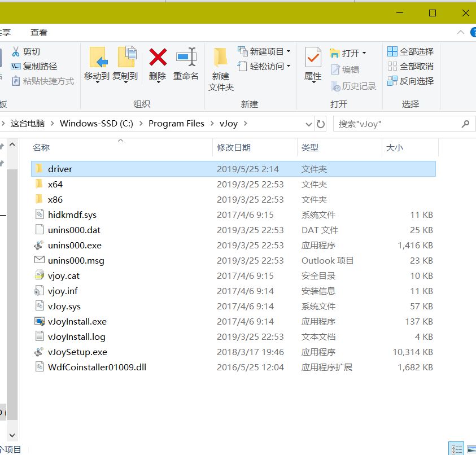Click navigation pane scroll up arrow

point(12,145)
